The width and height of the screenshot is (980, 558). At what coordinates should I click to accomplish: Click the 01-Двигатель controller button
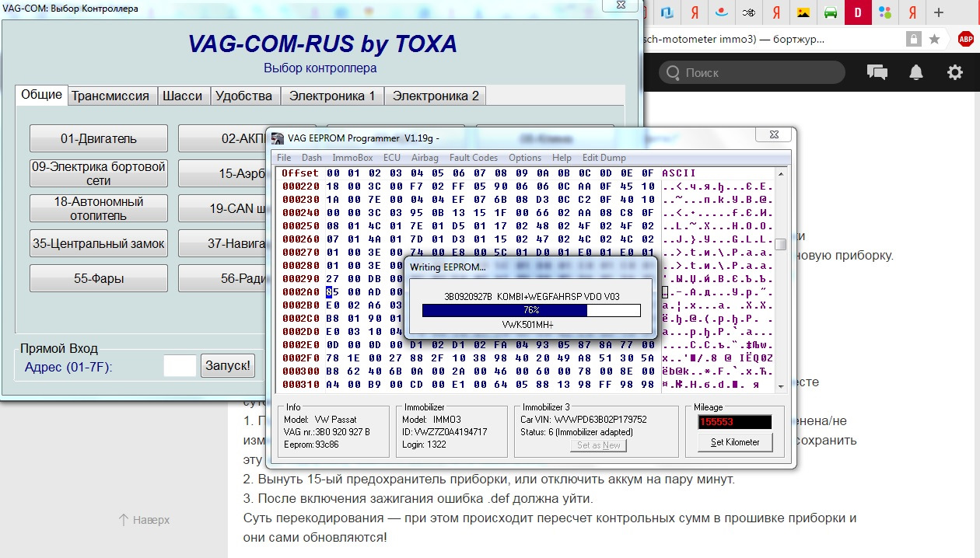coord(99,138)
